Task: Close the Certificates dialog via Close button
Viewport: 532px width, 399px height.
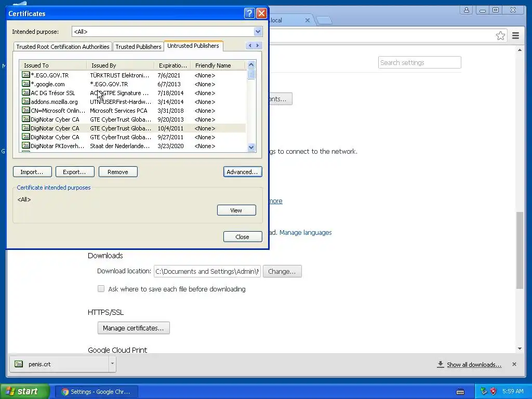Action: (243, 236)
